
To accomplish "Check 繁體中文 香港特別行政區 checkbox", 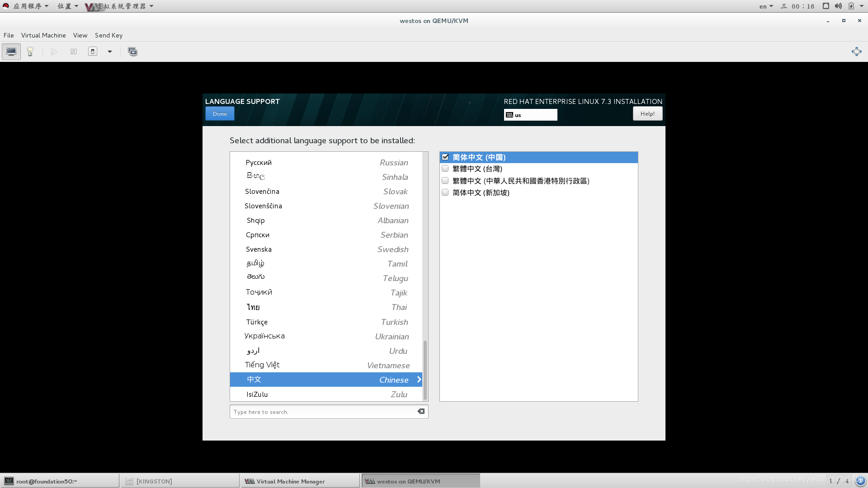I will click(x=445, y=180).
